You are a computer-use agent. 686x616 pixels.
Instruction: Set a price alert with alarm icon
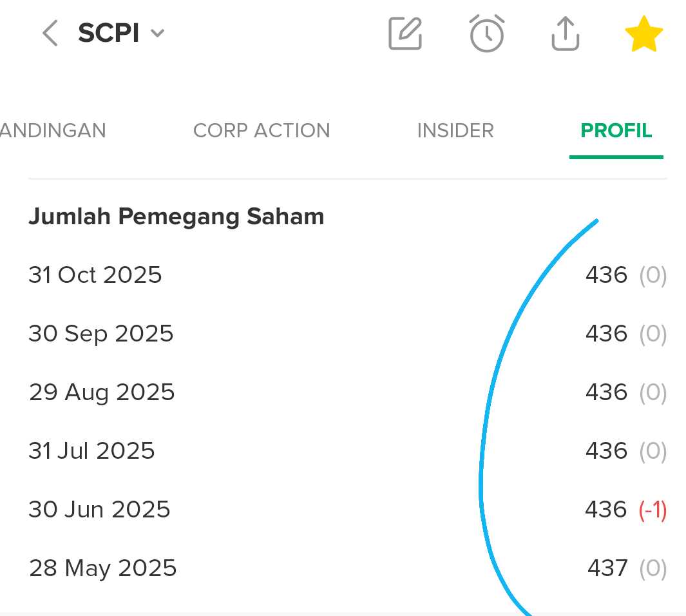(x=486, y=34)
